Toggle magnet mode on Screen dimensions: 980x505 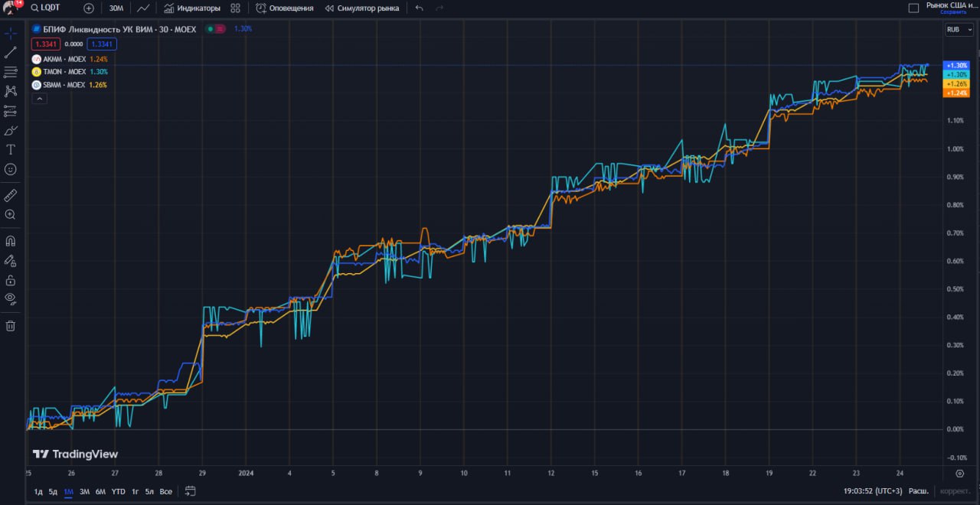11,242
